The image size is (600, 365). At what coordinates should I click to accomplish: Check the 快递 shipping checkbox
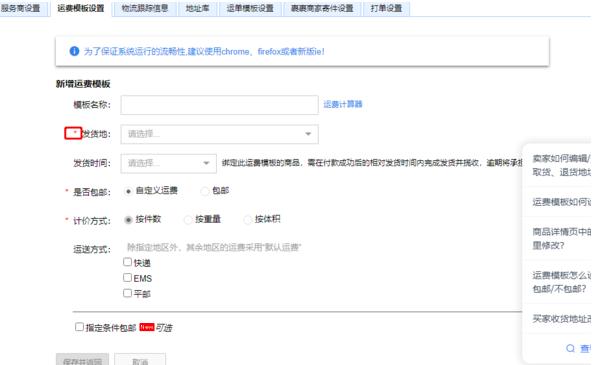[x=127, y=262]
